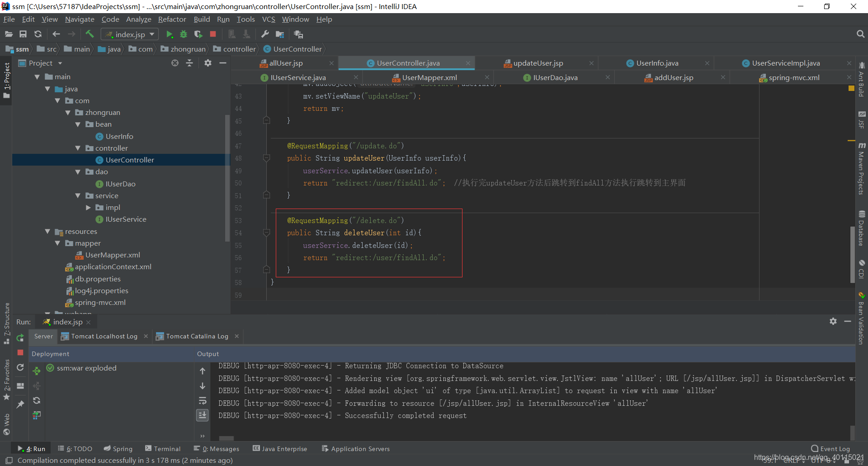Select ssm:war exploded deployment
The image size is (868, 466).
(x=82, y=368)
